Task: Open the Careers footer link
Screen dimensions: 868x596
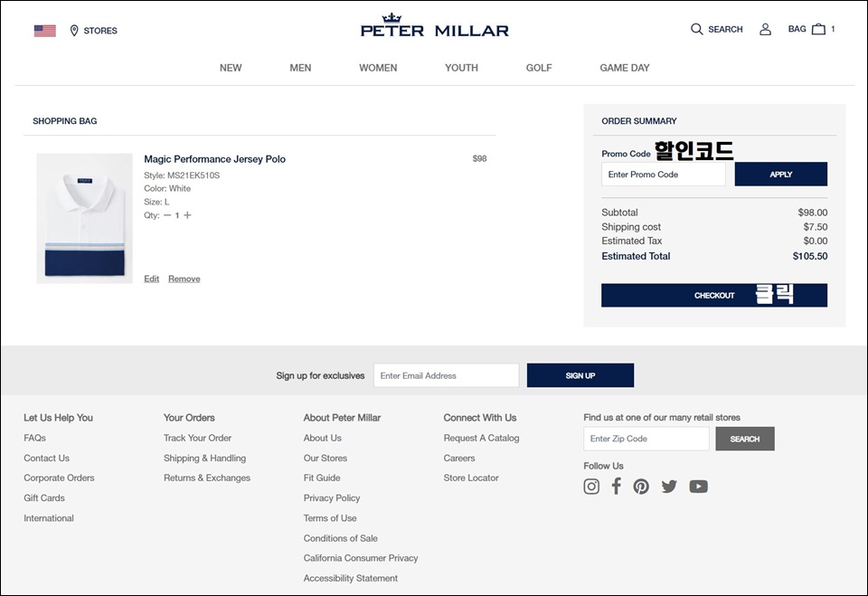Action: pyautogui.click(x=459, y=458)
